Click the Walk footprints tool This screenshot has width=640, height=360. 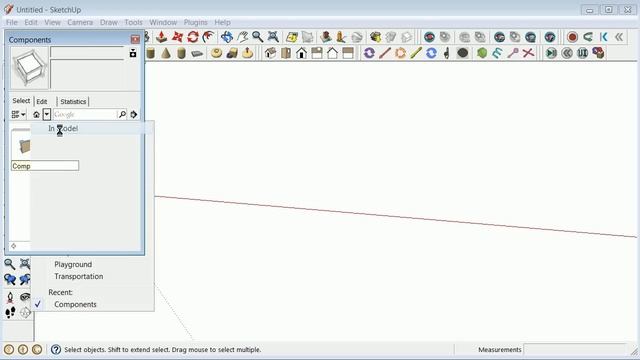coord(10,313)
